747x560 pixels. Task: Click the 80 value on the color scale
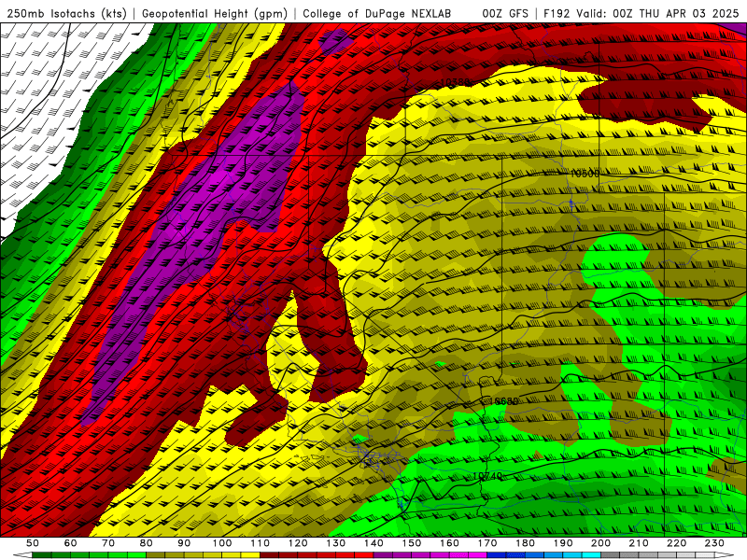point(147,543)
